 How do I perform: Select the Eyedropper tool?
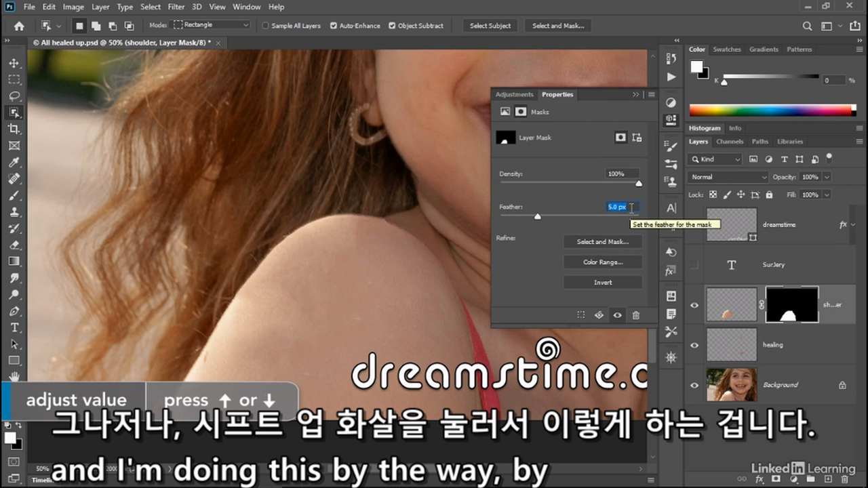[14, 162]
